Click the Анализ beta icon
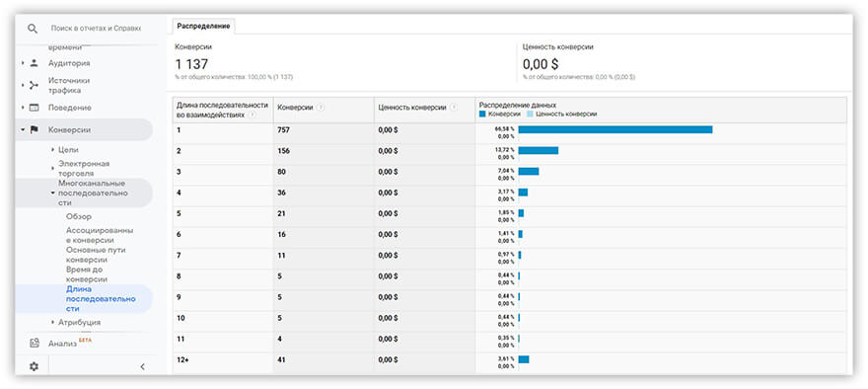 tap(35, 344)
